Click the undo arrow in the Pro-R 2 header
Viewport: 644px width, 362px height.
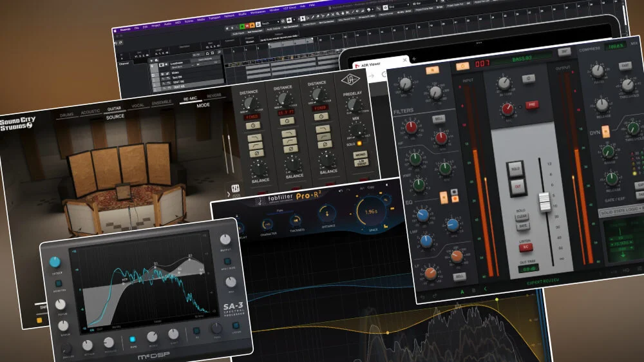point(340,191)
